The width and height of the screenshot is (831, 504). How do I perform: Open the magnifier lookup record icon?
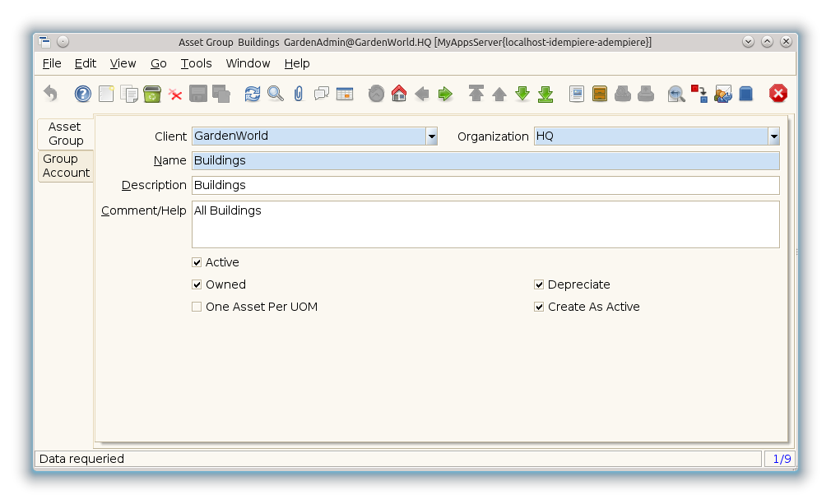pyautogui.click(x=276, y=94)
